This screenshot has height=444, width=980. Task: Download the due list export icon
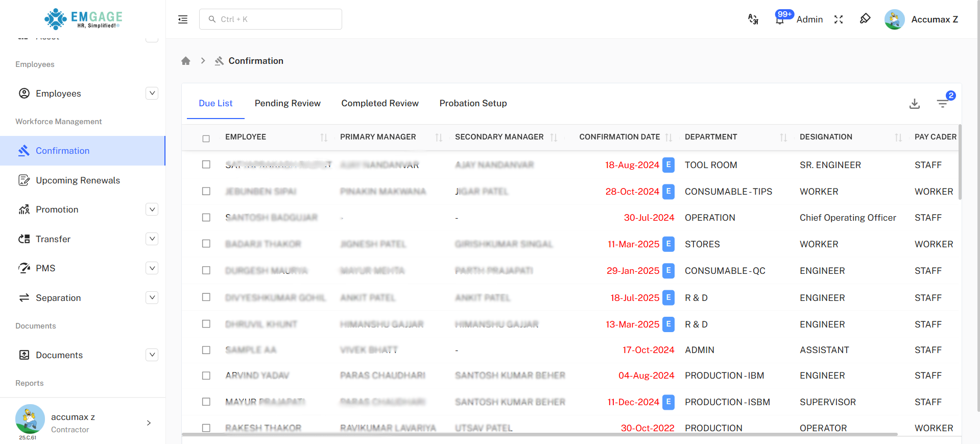click(914, 104)
